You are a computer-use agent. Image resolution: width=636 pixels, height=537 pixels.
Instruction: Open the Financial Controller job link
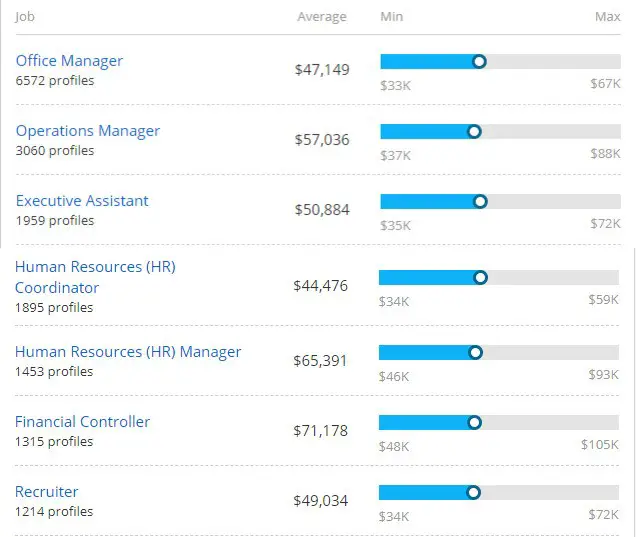click(82, 422)
